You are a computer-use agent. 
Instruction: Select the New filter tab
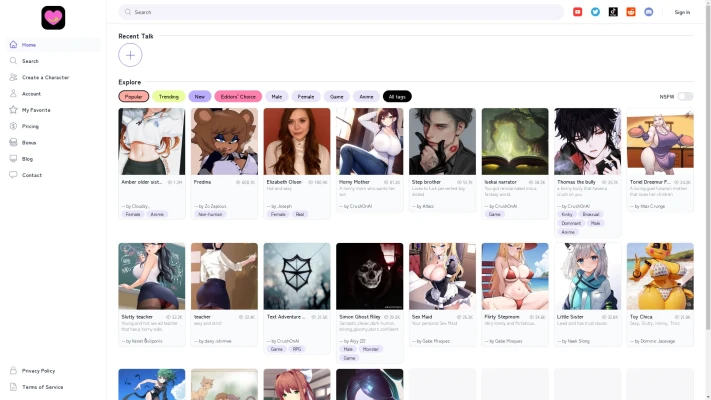point(200,97)
